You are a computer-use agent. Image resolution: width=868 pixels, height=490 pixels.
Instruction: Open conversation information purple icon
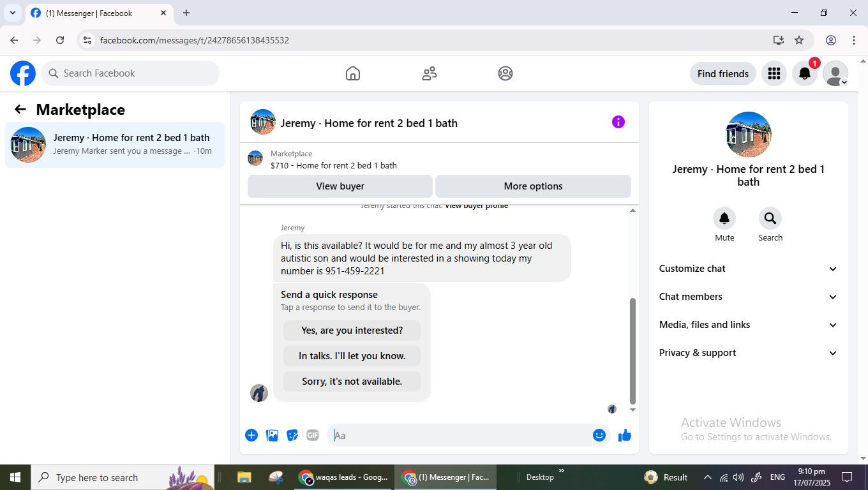click(x=618, y=122)
